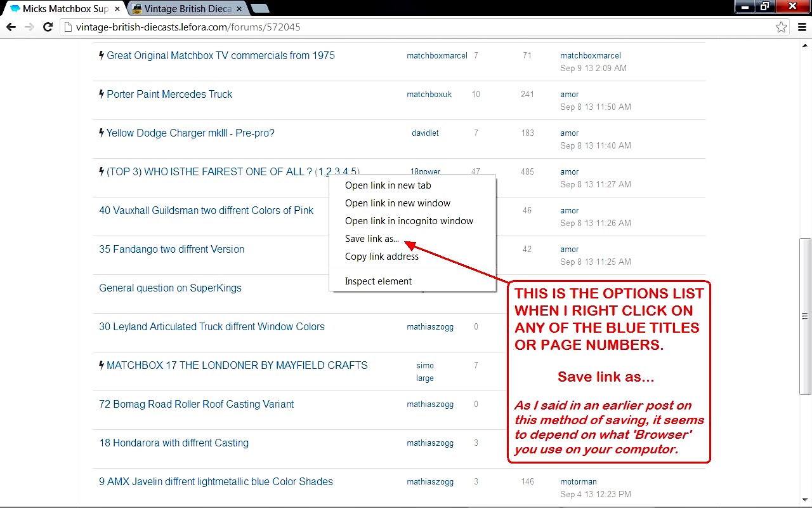Image resolution: width=812 pixels, height=508 pixels.
Task: Close the Micks Matchbox Sup tab
Action: point(117,10)
